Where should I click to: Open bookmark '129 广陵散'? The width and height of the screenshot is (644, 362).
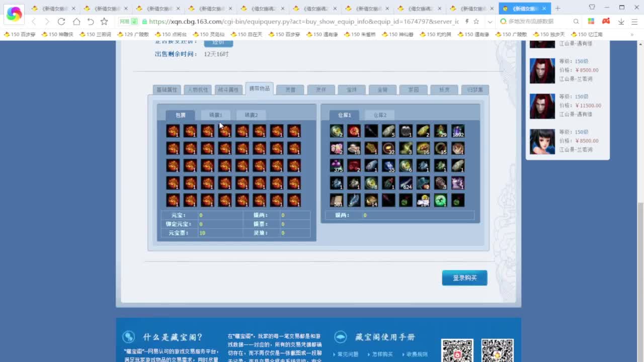(x=133, y=34)
